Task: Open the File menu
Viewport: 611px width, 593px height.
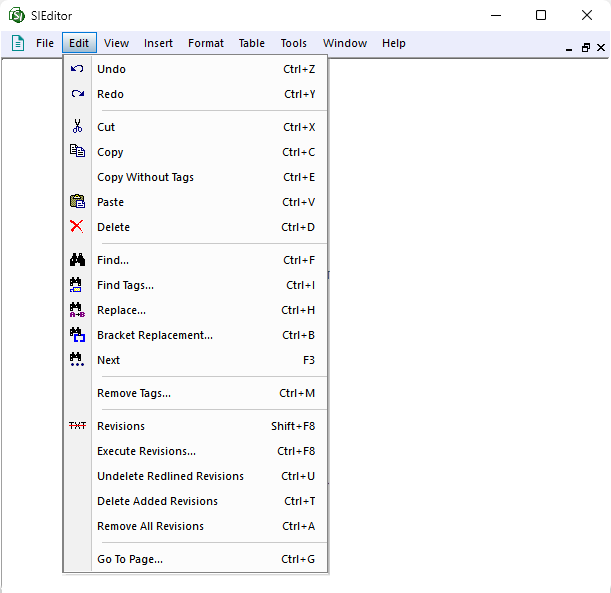Action: 45,43
